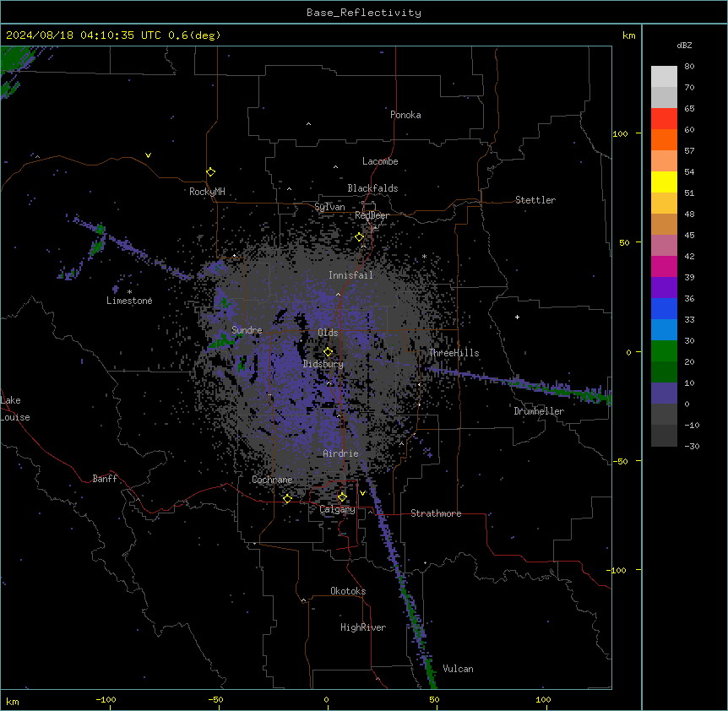Image resolution: width=728 pixels, height=711 pixels.
Task: Click the Stettler town label
Action: pyautogui.click(x=535, y=200)
